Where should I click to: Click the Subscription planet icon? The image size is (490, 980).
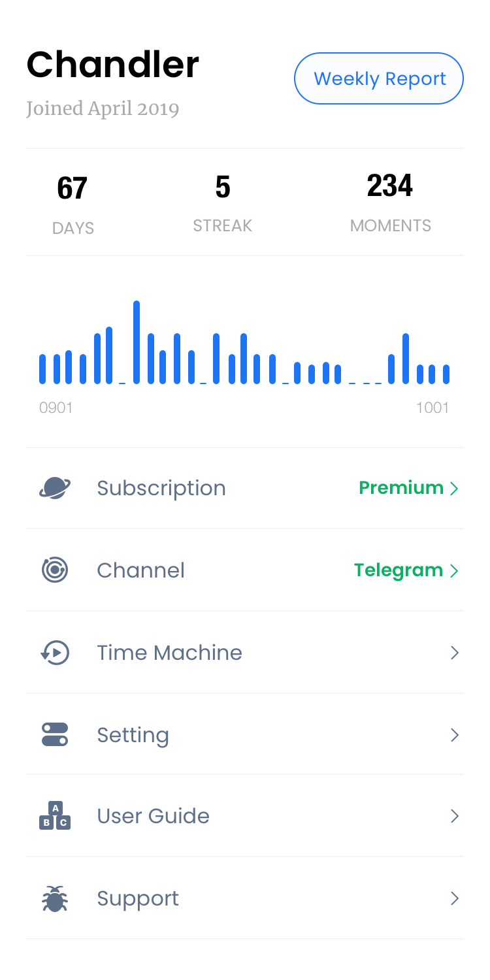pyautogui.click(x=55, y=488)
